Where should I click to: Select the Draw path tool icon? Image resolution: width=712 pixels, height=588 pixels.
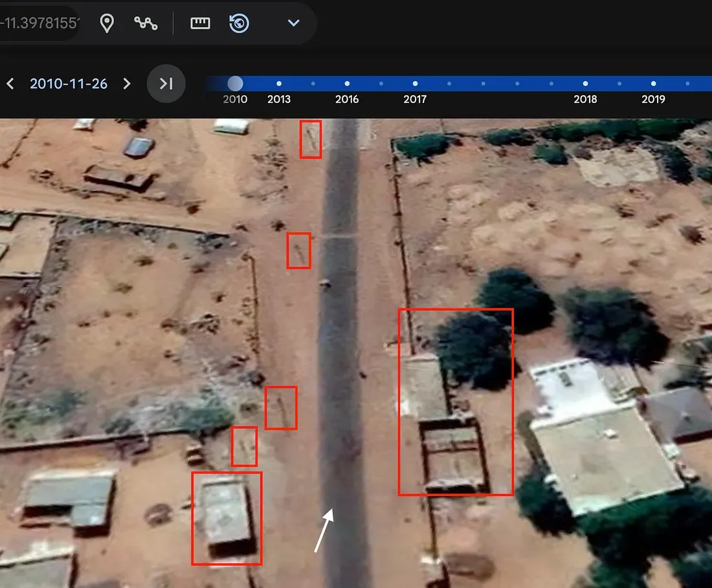(146, 23)
